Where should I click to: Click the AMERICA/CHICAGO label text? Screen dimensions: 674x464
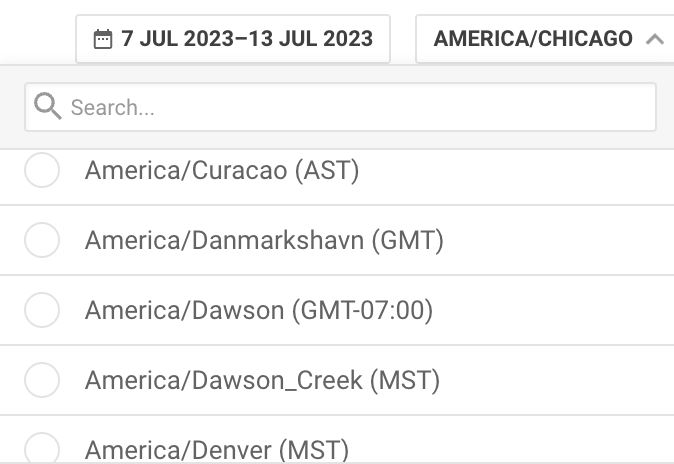(533, 39)
